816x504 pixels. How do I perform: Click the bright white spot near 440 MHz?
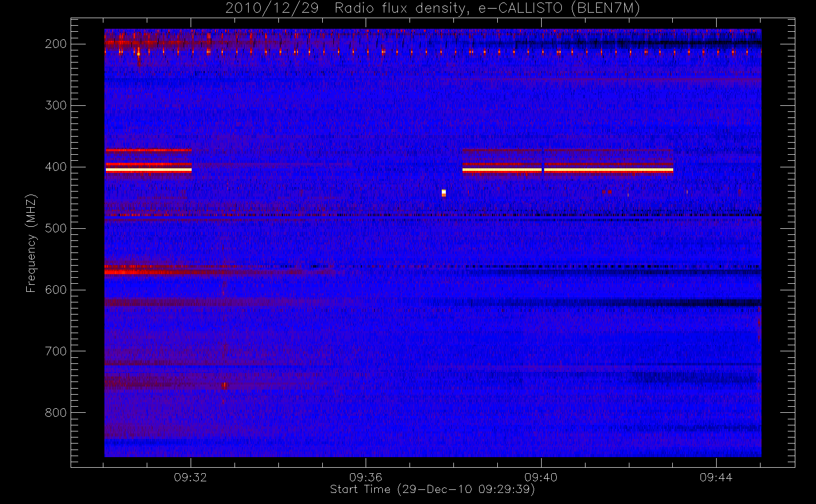click(444, 193)
